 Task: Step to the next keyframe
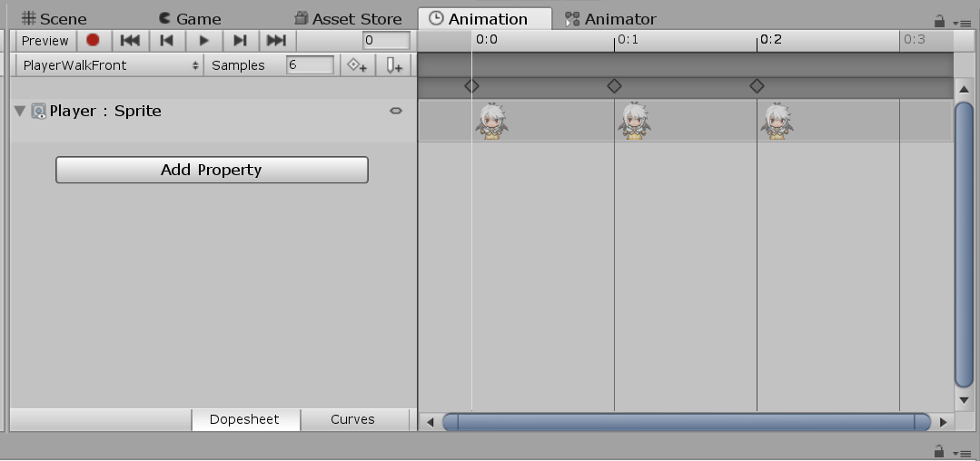click(x=240, y=40)
